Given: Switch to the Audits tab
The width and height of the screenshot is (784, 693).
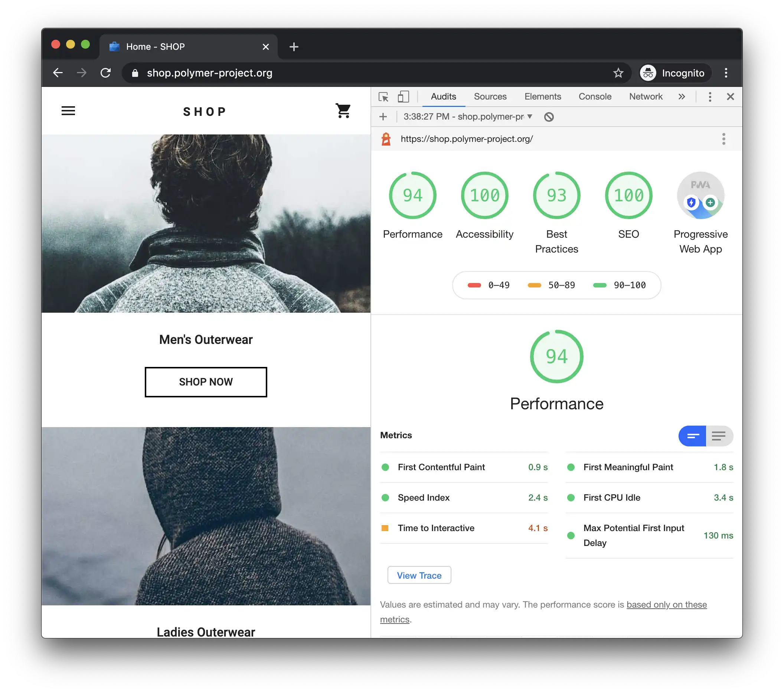Looking at the screenshot, I should 442,96.
